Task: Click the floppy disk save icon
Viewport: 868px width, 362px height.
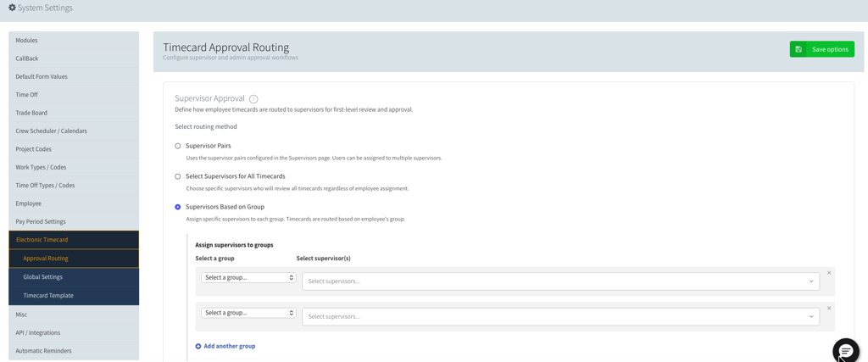Action: (798, 49)
